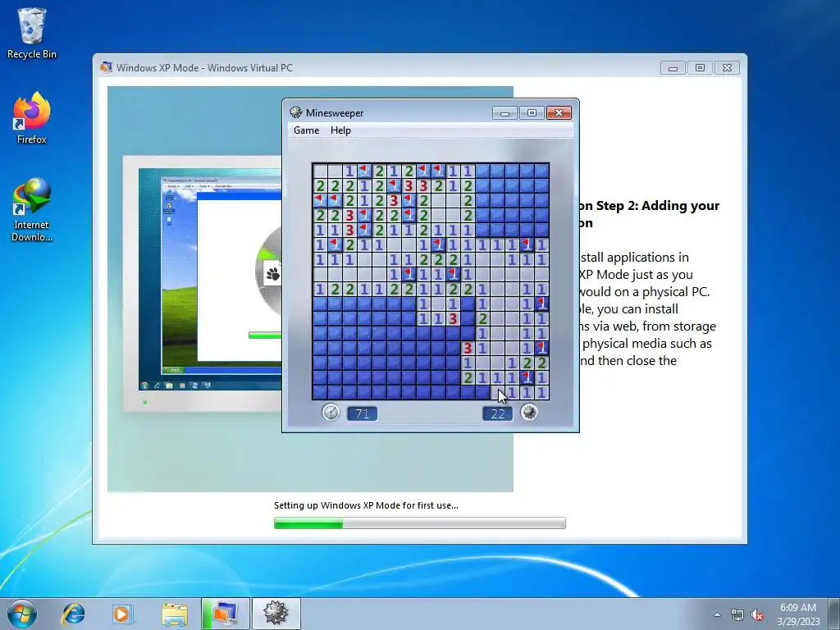Click unrevealed blue square in minefield's bottom-left corner
840x630 pixels.
coord(321,392)
